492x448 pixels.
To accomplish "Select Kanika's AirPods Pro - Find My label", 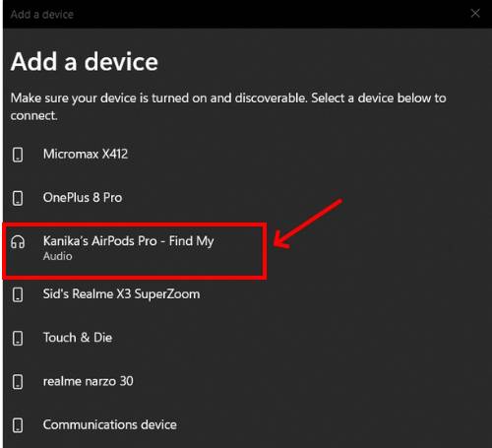I will click(x=128, y=241).
